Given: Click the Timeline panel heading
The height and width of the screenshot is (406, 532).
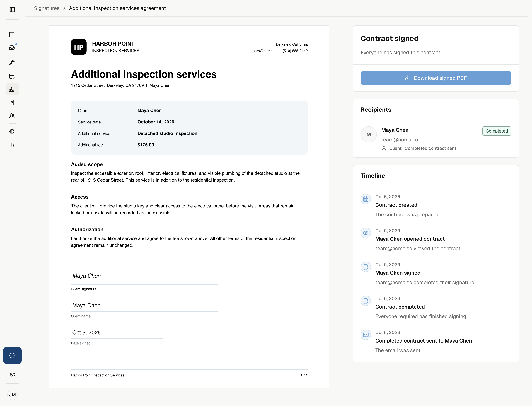Looking at the screenshot, I should click(x=373, y=176).
